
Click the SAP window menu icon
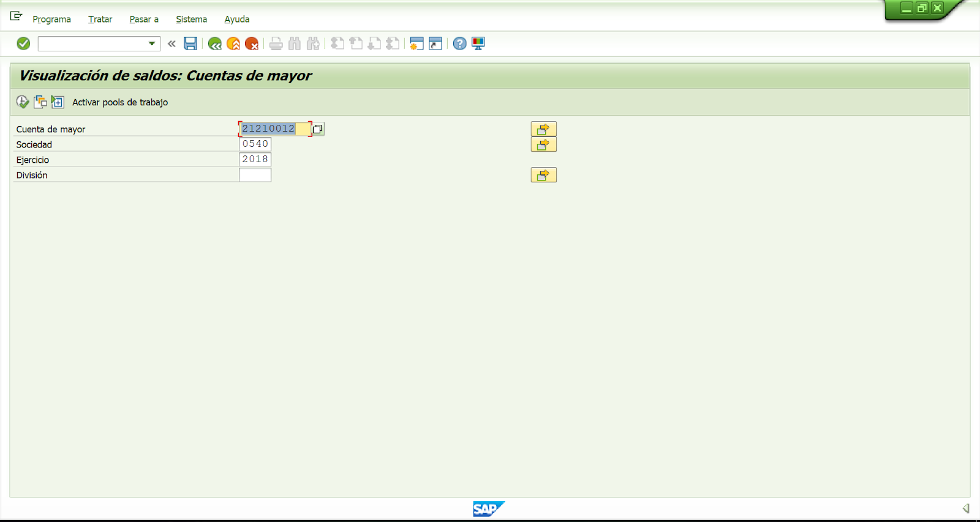point(16,16)
